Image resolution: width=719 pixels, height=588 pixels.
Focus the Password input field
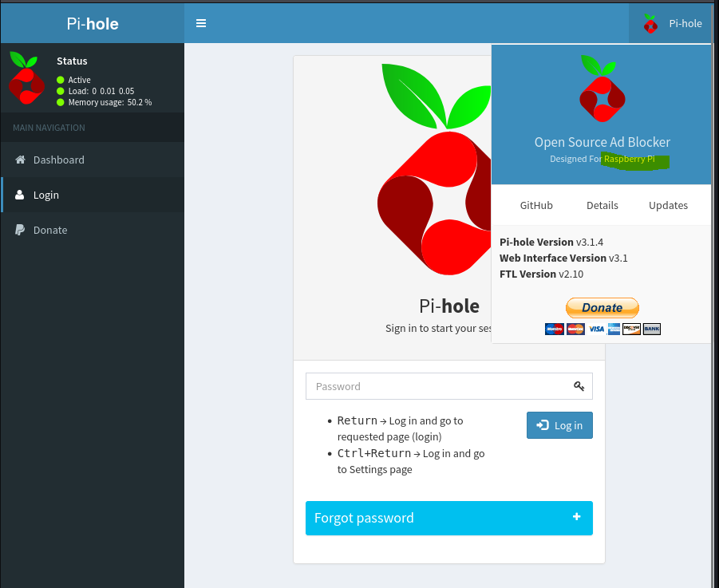point(449,386)
